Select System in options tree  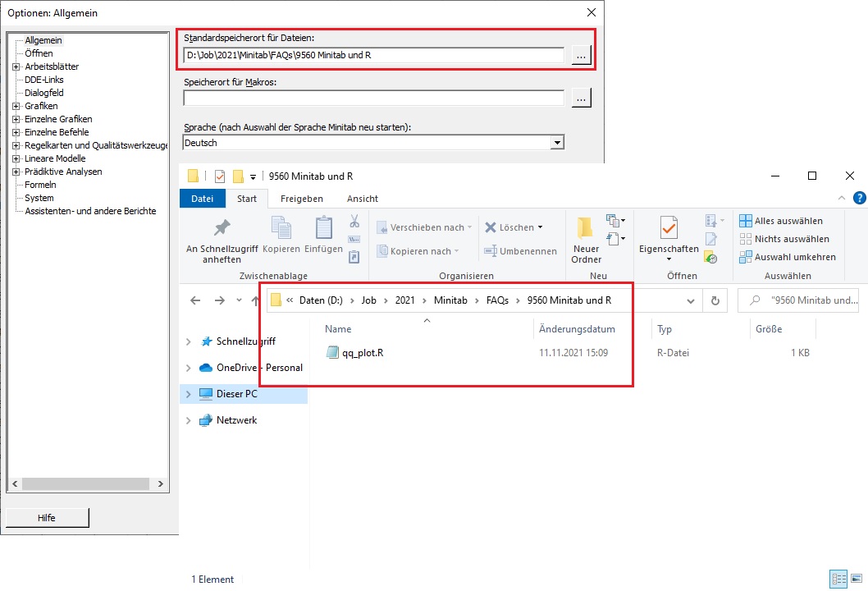(39, 198)
